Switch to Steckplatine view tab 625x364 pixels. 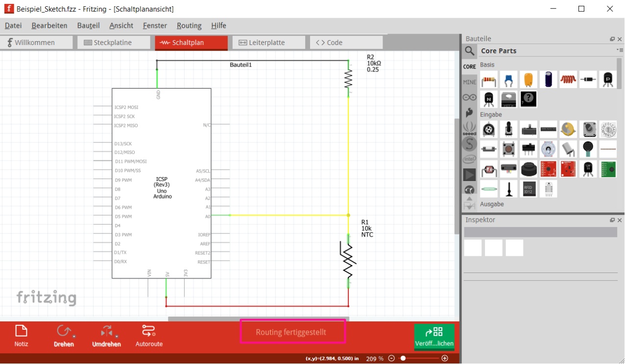pyautogui.click(x=114, y=43)
